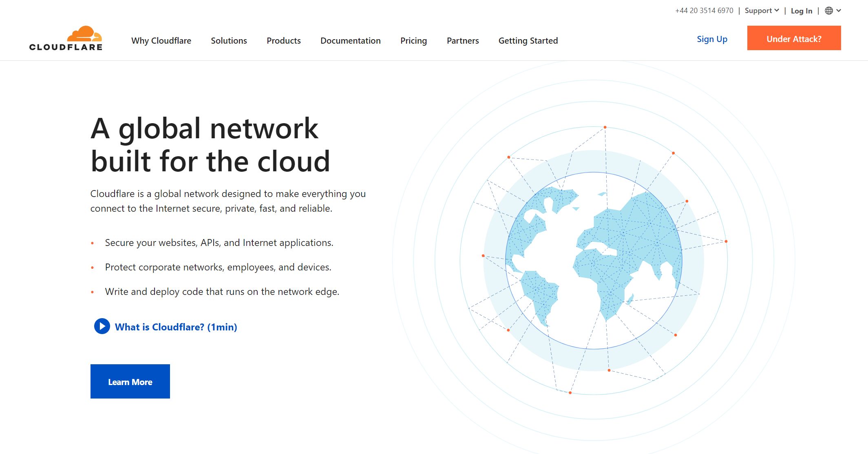868x454 pixels.
Task: Select the text 'Protect corporate networks, employees, and devices.'
Action: point(218,267)
